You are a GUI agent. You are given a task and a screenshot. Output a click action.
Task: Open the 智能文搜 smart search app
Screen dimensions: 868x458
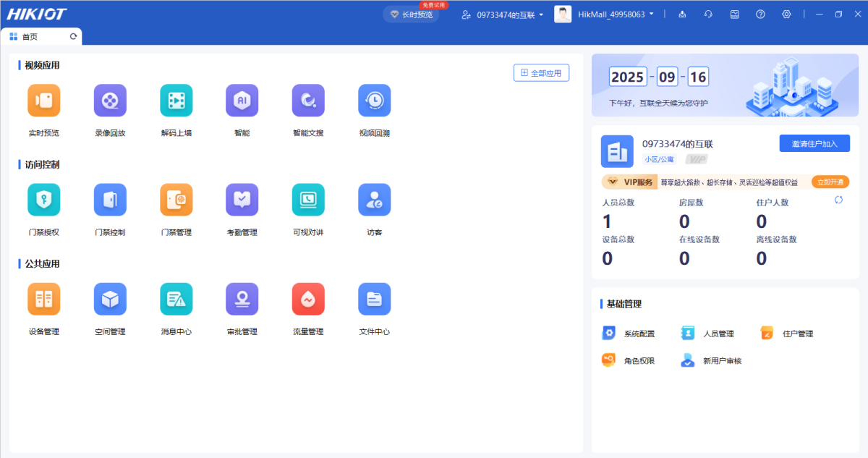(307, 101)
